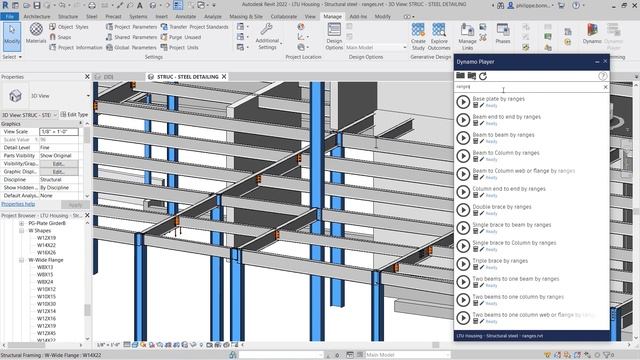This screenshot has width=640, height=360.
Task: Close the Properties palette
Action: (x=87, y=77)
